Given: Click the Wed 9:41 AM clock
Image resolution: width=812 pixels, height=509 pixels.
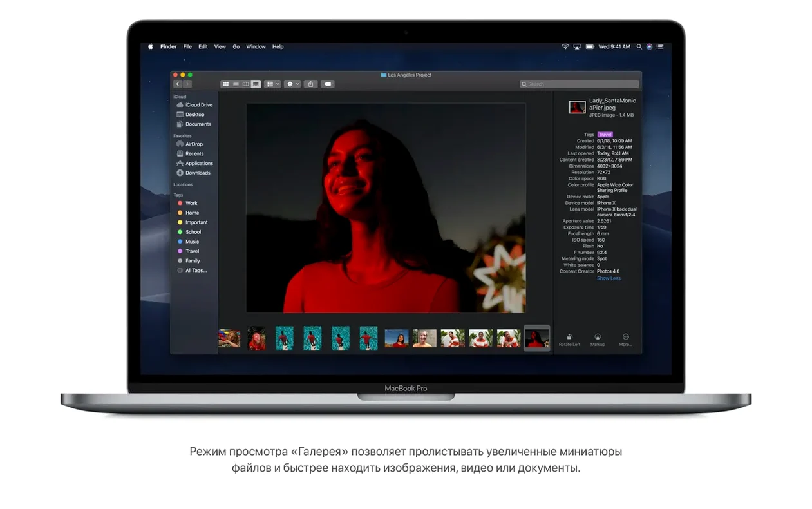Looking at the screenshot, I should coord(614,46).
